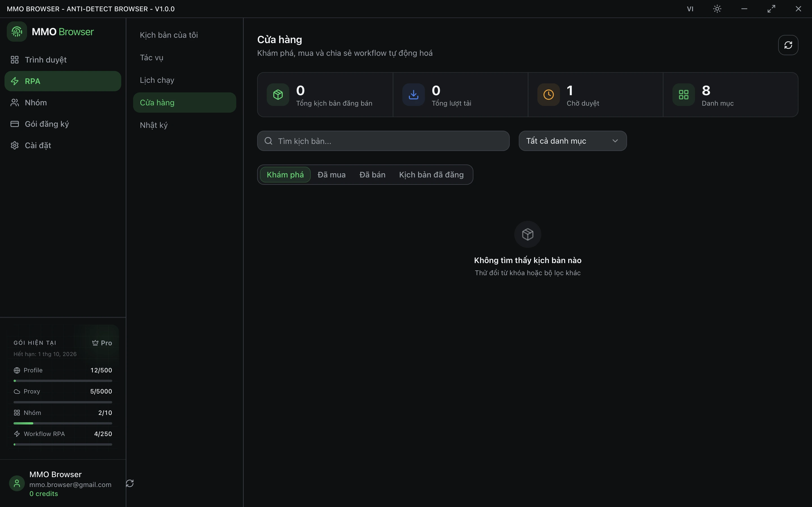Switch language using the VI toggle
The height and width of the screenshot is (507, 812).
(690, 9)
